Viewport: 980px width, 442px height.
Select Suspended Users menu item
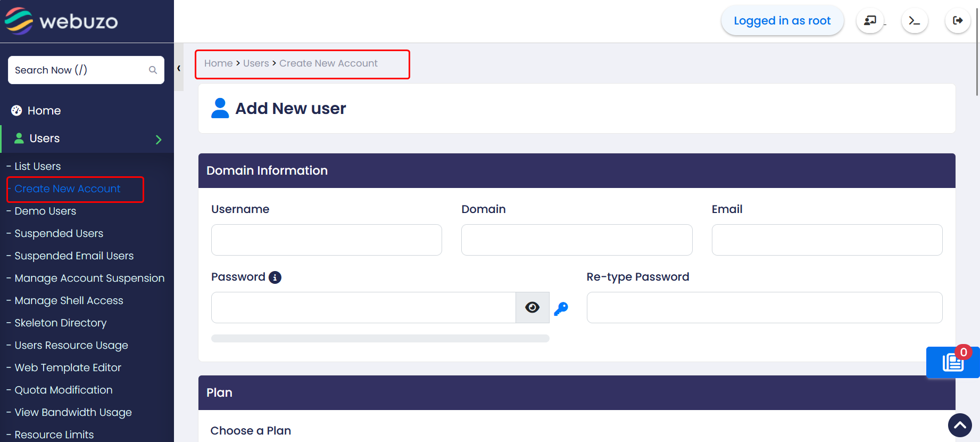pyautogui.click(x=59, y=233)
